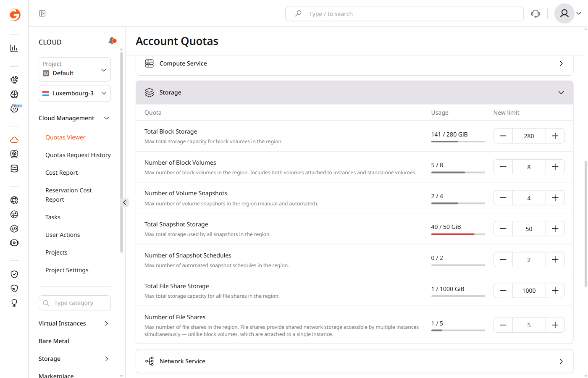
Task: Expand the Compute Service section
Action: (561, 63)
